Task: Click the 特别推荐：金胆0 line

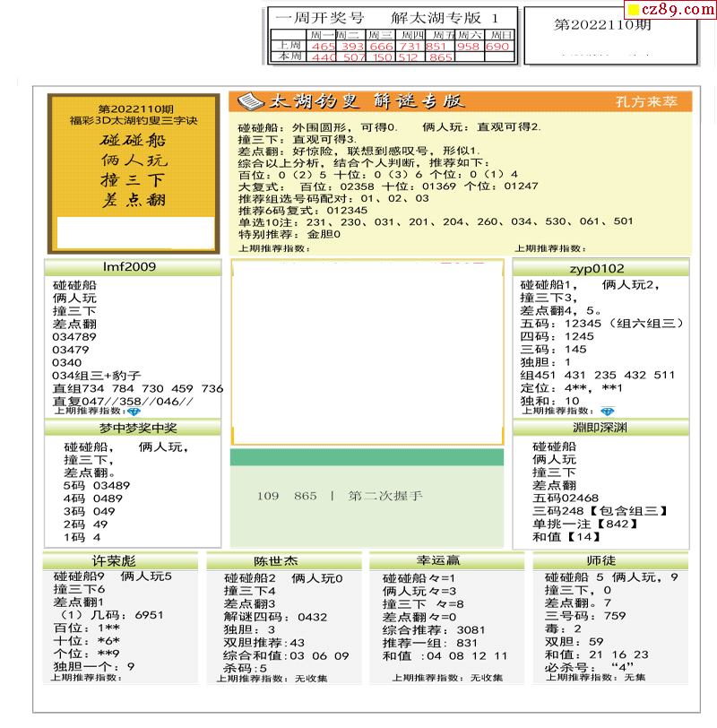Action: tap(289, 235)
